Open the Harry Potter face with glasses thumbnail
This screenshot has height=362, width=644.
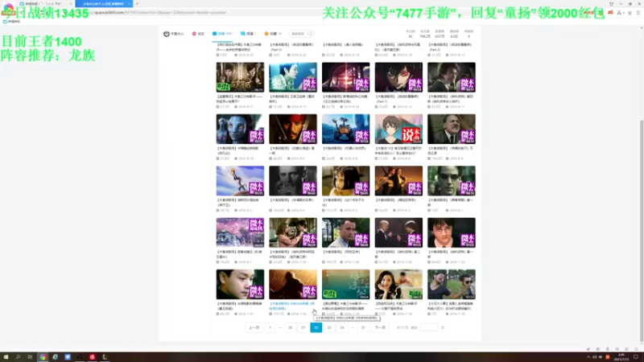pos(452,232)
